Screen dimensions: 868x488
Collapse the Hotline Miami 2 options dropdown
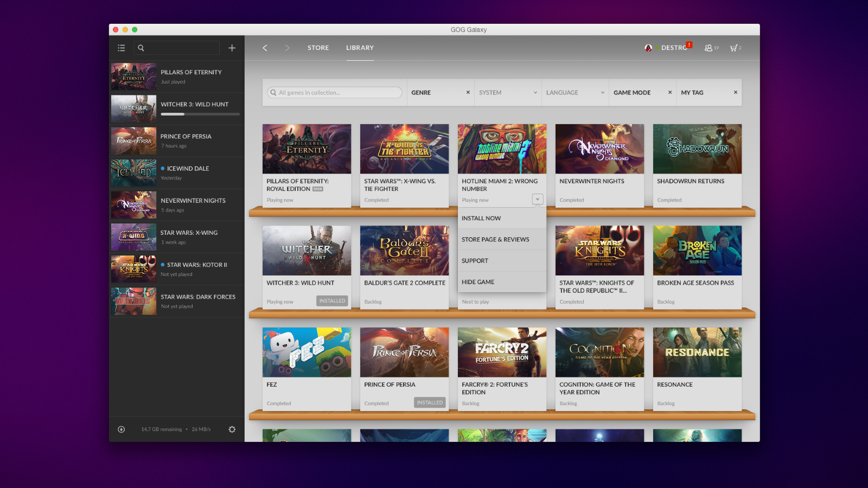[x=537, y=199]
